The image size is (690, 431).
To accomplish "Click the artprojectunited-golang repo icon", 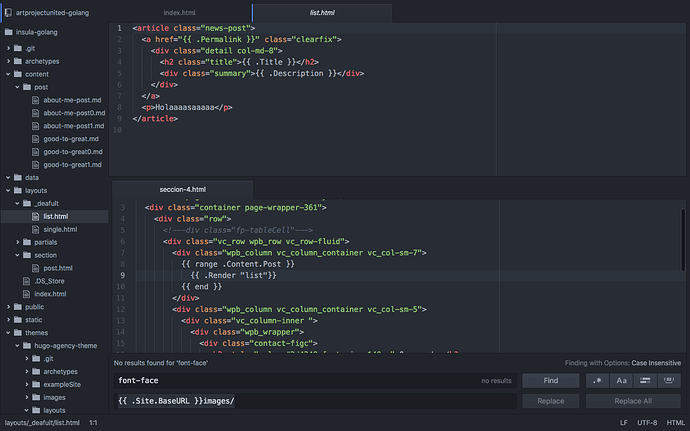I will click(7, 12).
